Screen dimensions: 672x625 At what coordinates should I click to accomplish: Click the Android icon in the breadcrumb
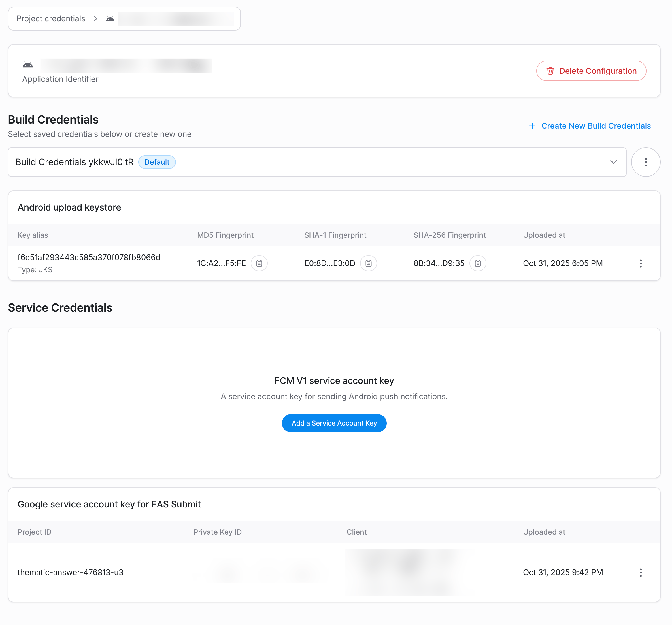point(110,19)
